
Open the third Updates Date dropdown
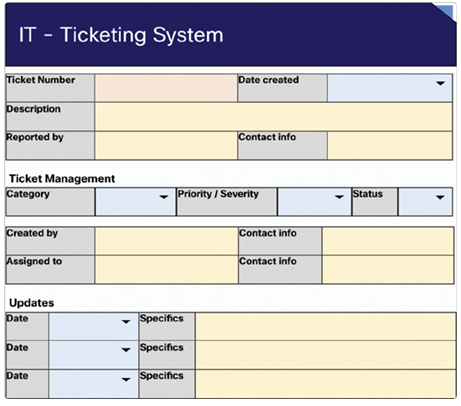pyautogui.click(x=126, y=379)
